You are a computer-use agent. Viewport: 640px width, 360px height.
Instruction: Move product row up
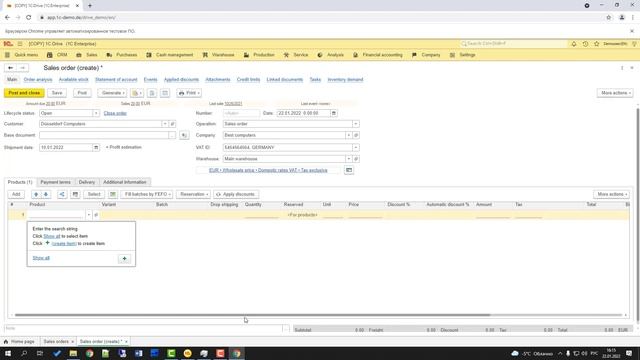36,194
